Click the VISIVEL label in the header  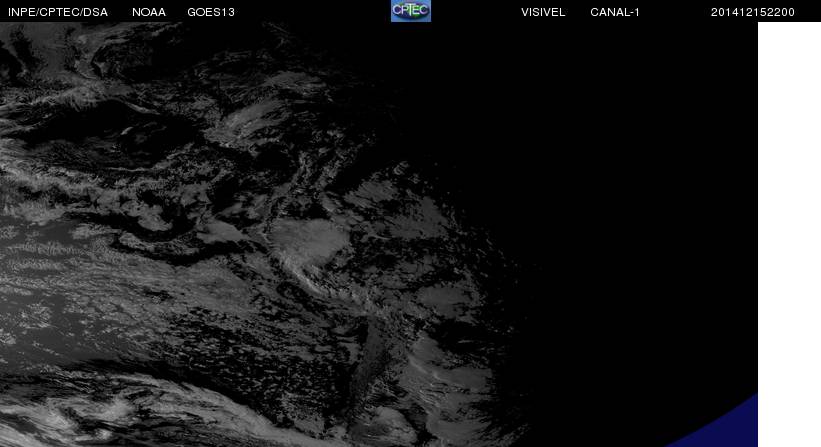point(543,12)
